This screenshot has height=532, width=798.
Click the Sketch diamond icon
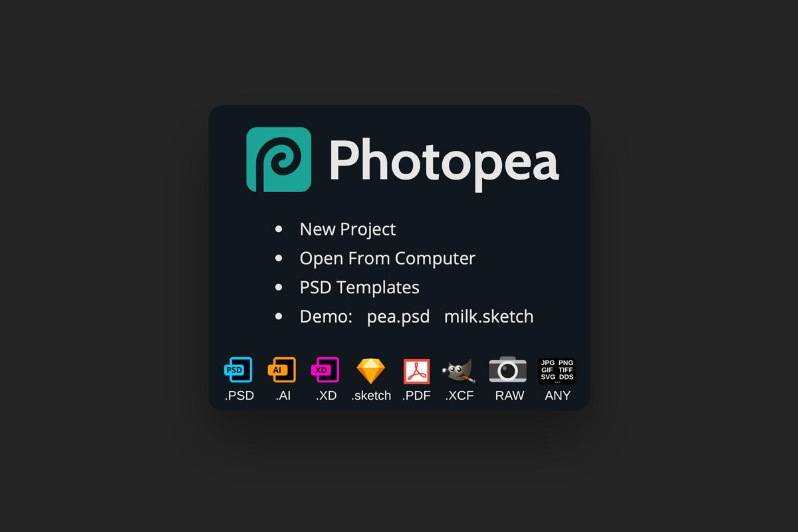click(x=371, y=371)
